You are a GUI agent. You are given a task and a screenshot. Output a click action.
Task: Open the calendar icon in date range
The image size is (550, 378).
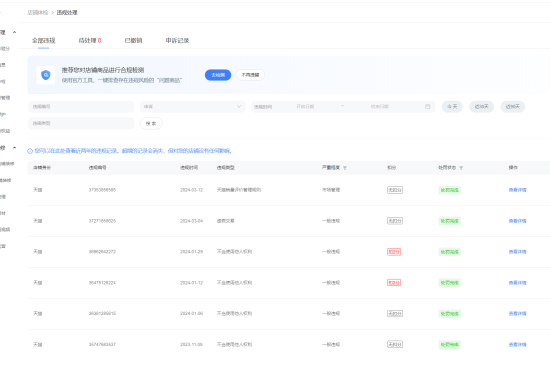(x=428, y=107)
